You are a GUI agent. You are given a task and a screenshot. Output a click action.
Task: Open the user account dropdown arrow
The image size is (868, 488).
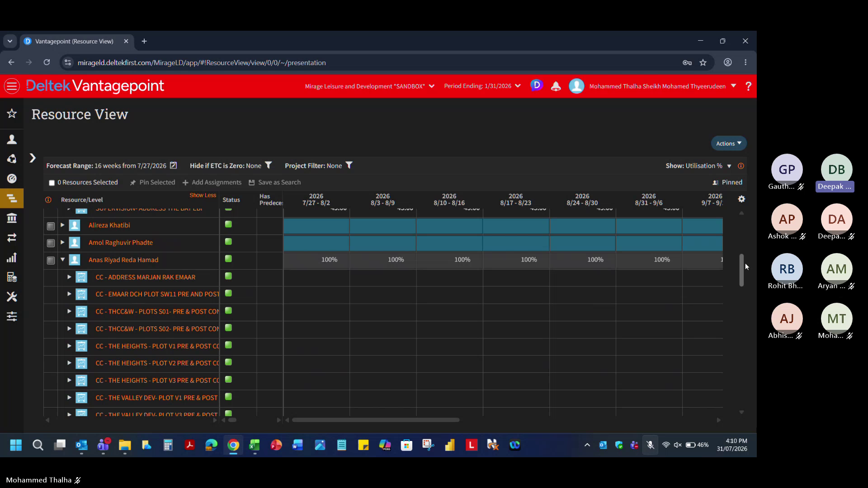733,86
